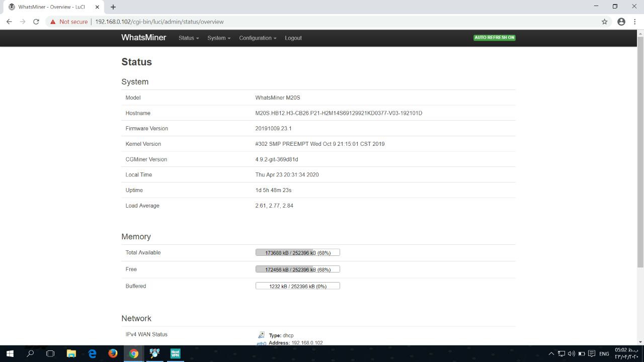Click CGMiner Version value 4.9.2-git-369d81d
The image size is (644, 362).
277,159
